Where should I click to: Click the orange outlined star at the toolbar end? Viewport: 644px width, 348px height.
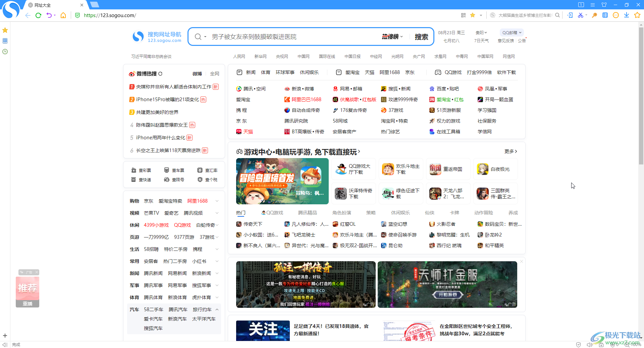coord(637,15)
